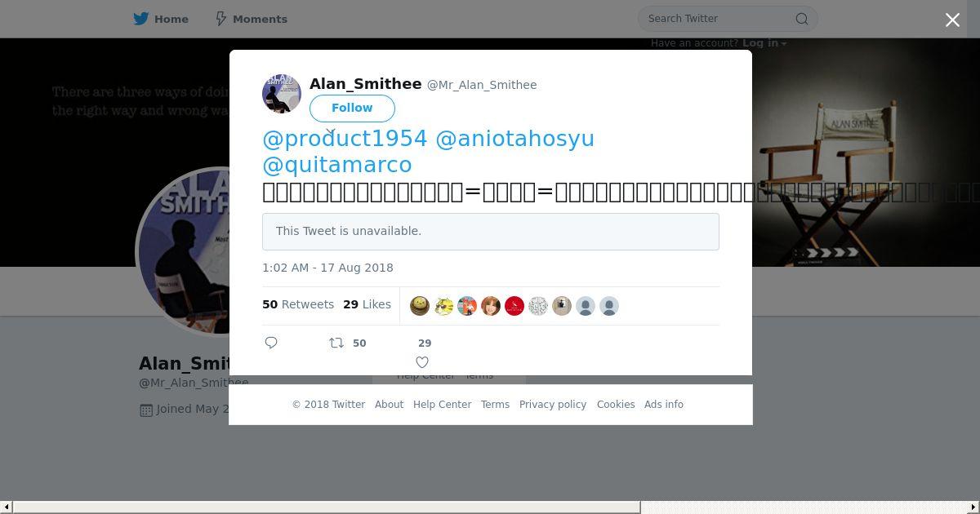View the 29 Likes list

point(367,304)
